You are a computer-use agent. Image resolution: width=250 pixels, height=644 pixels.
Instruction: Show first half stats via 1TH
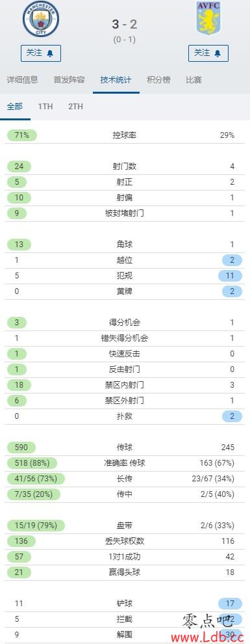[x=45, y=107]
